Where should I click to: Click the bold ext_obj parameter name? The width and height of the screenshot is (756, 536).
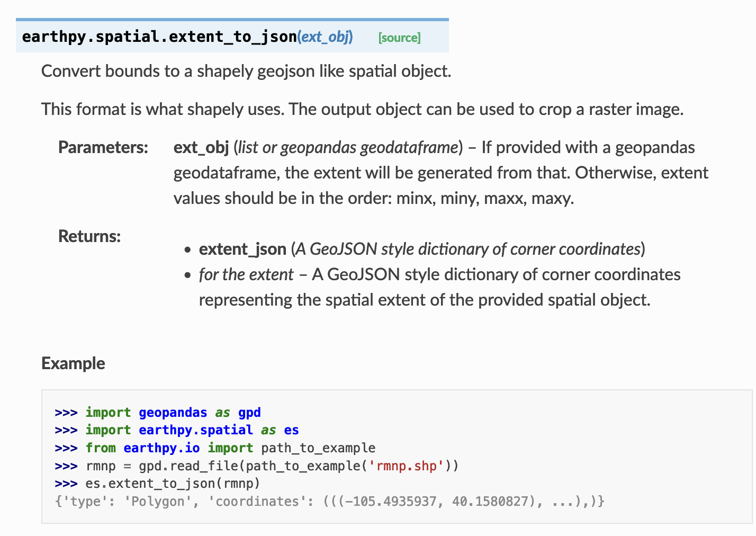coord(201,147)
